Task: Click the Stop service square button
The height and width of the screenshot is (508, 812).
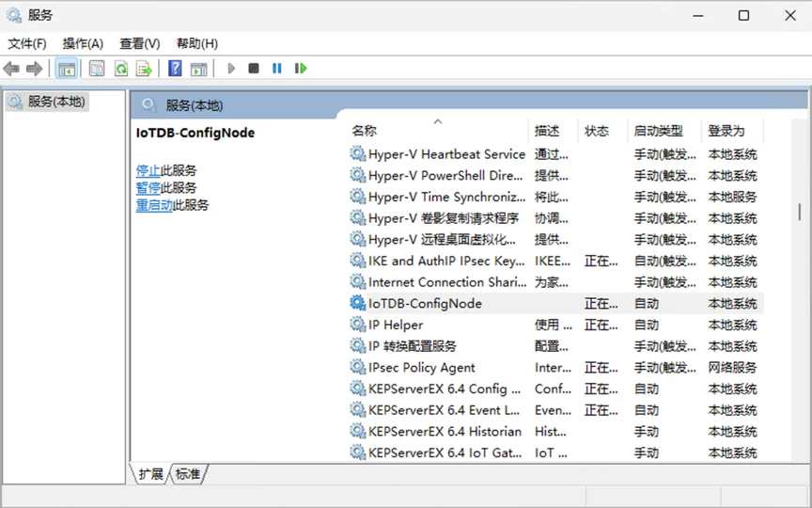Action: [253, 68]
